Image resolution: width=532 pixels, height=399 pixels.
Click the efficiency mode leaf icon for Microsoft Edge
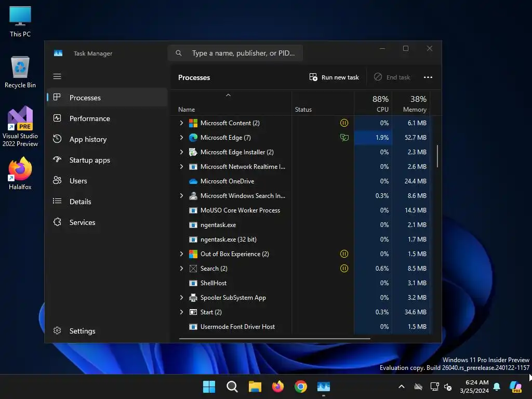click(x=344, y=137)
